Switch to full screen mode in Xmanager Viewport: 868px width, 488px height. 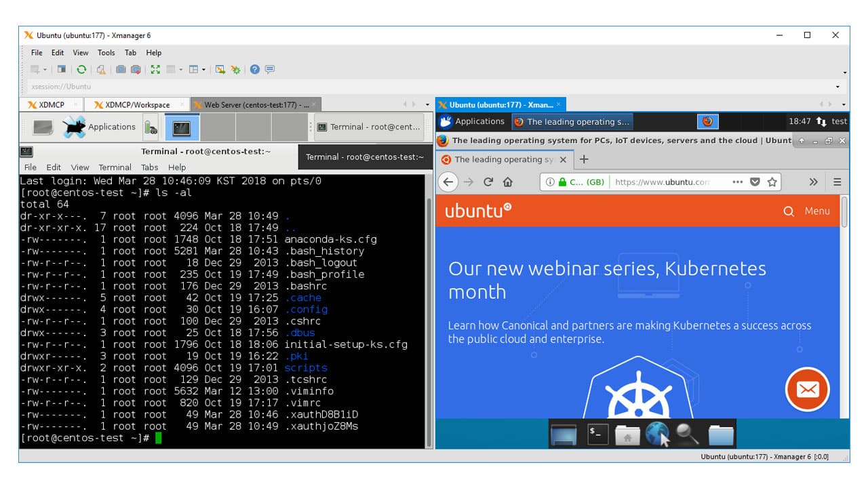(x=155, y=69)
